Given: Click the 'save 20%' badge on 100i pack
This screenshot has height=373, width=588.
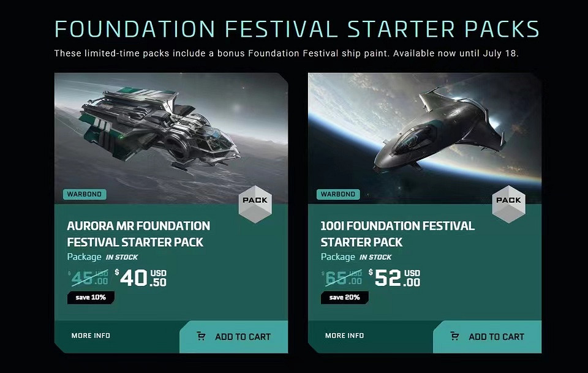Looking at the screenshot, I should (x=344, y=298).
